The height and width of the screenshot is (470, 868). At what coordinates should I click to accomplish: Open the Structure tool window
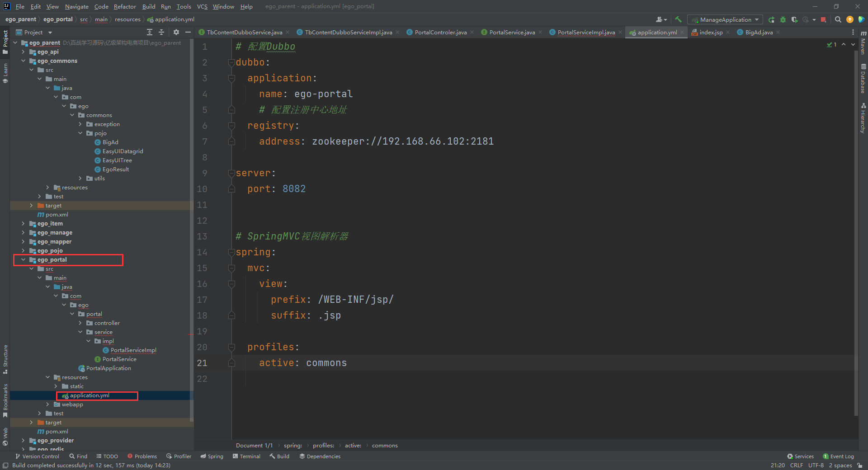click(5, 360)
